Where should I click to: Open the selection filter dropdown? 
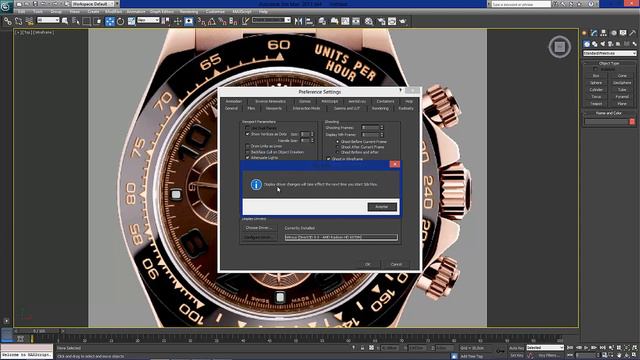tap(48, 20)
